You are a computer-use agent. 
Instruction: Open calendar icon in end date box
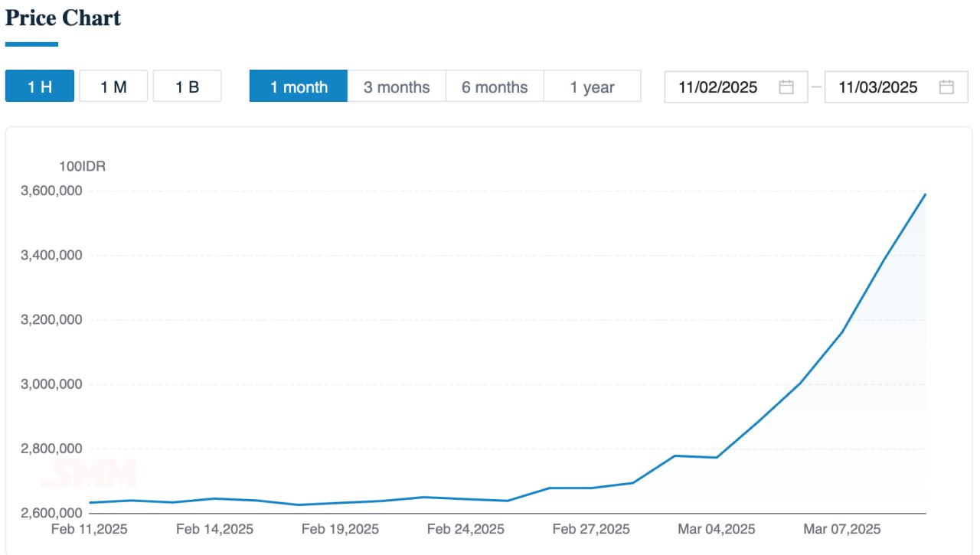tap(946, 87)
